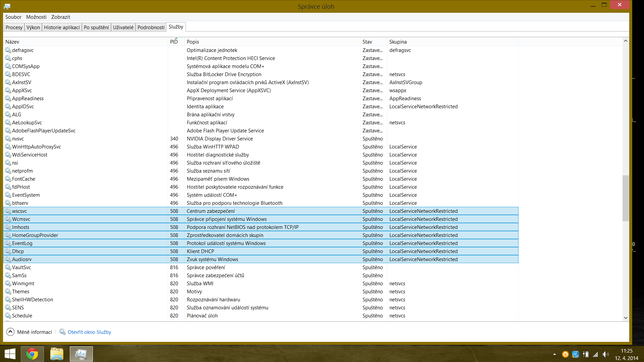Open the Soubor menu
Image resolution: width=644 pixels, height=362 pixels.
click(x=13, y=17)
